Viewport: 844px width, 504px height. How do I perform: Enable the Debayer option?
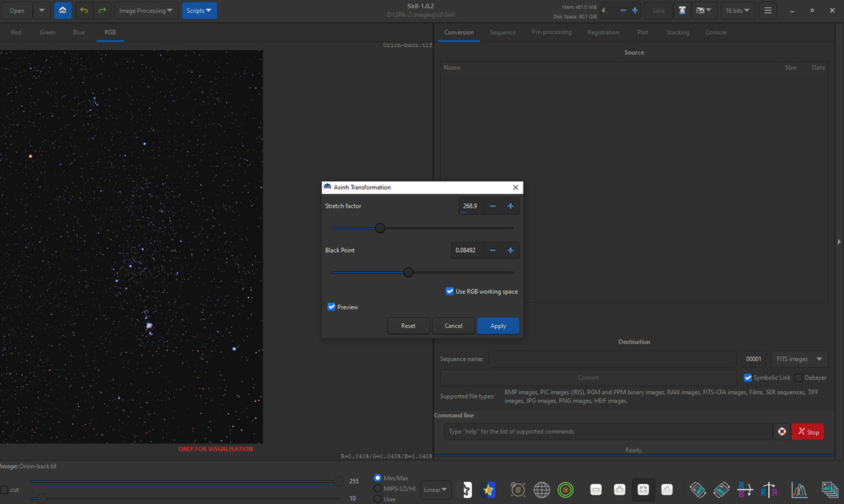coord(798,377)
